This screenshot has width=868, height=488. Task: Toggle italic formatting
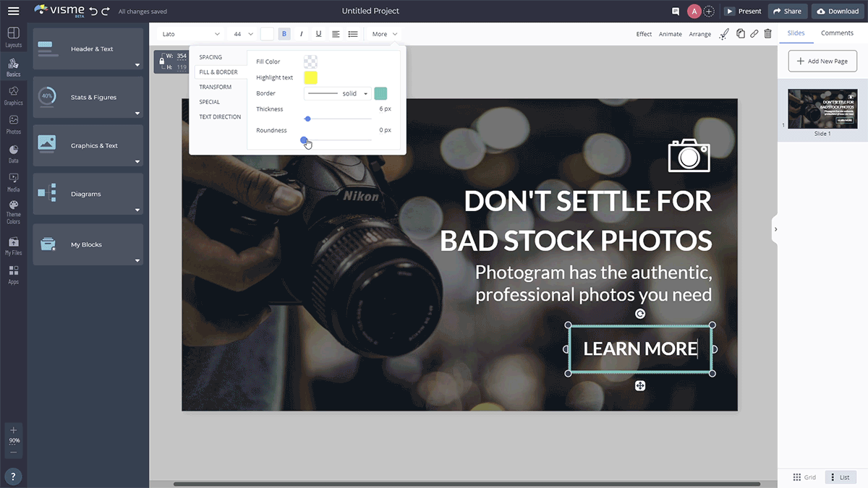tap(302, 33)
